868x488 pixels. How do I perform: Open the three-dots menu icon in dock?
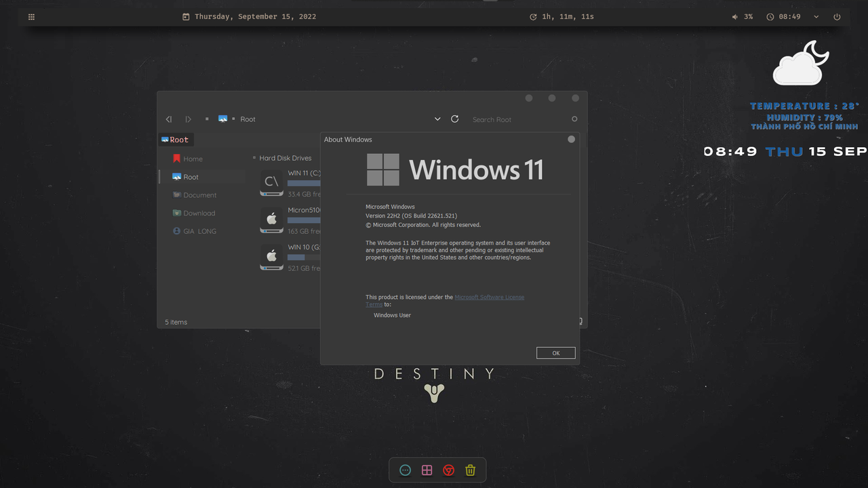(x=406, y=470)
